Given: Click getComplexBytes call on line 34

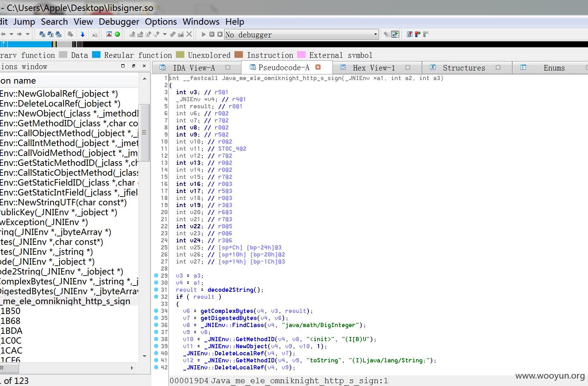Looking at the screenshot, I should [227, 311].
